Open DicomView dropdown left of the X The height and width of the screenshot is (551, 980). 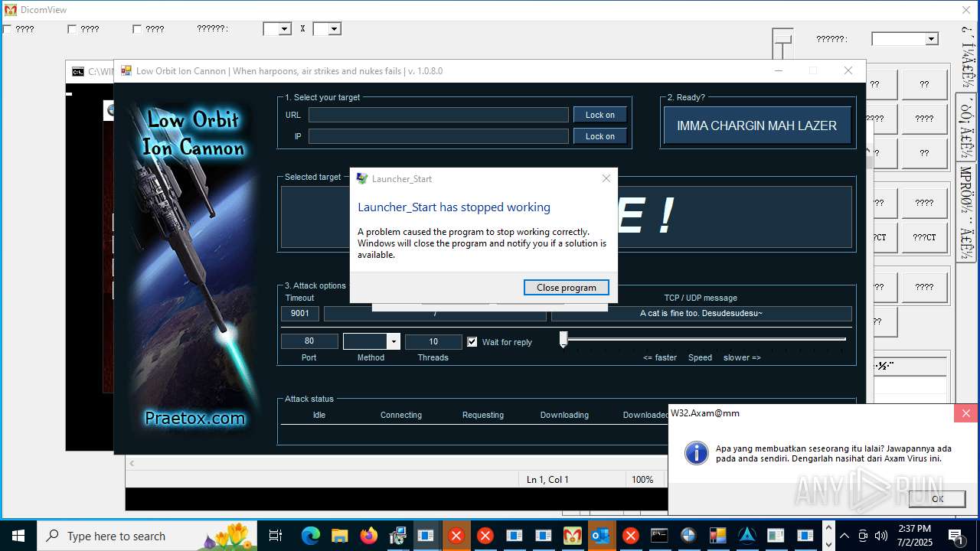point(285,29)
